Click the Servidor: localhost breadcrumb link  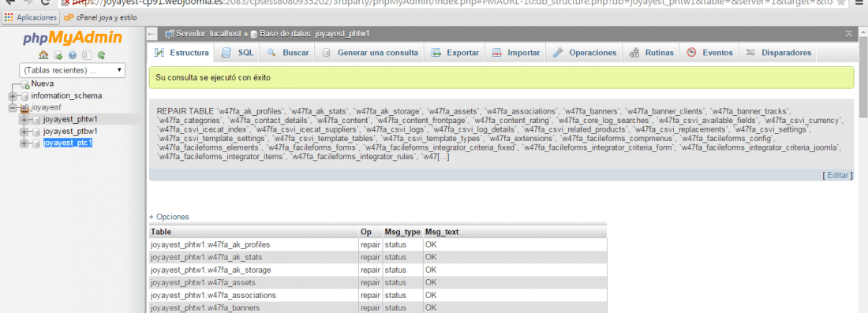tap(208, 34)
